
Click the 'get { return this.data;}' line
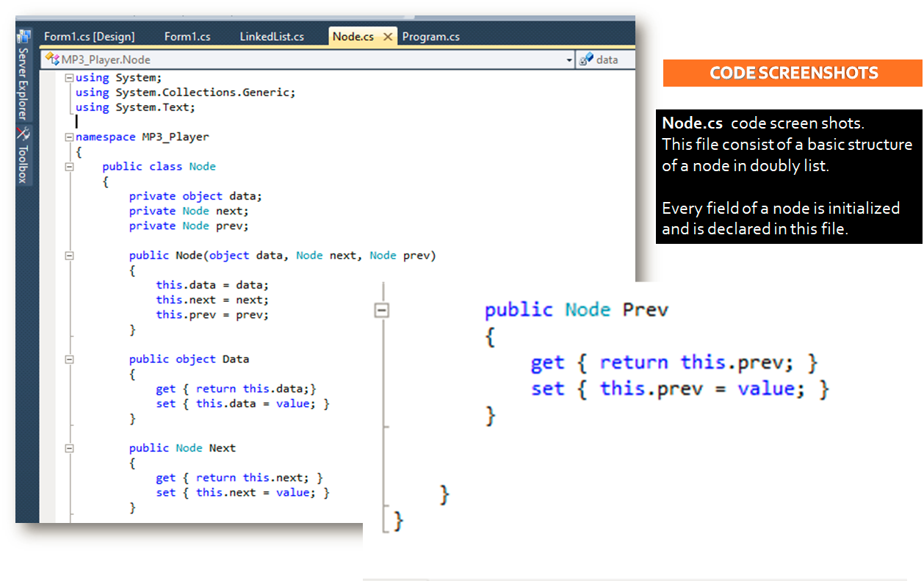(x=236, y=389)
